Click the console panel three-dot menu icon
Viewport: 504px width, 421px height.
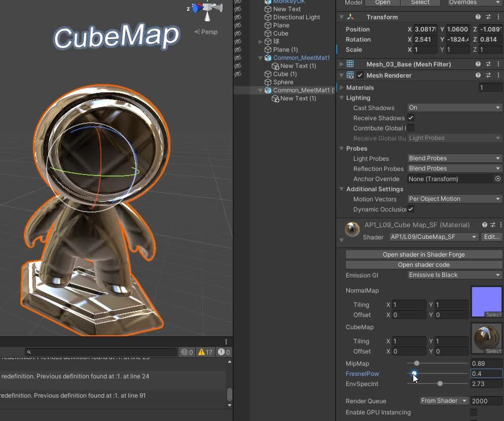[x=226, y=341]
